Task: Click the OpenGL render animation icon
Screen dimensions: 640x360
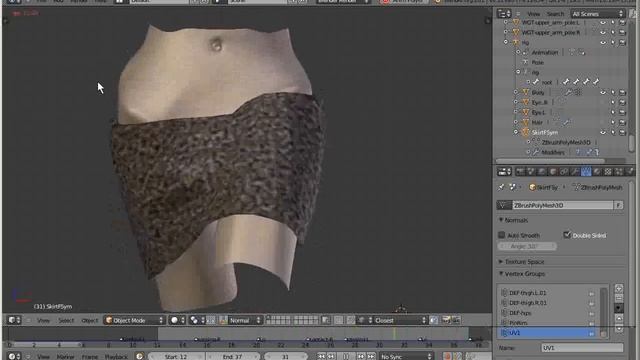Action: (456, 320)
